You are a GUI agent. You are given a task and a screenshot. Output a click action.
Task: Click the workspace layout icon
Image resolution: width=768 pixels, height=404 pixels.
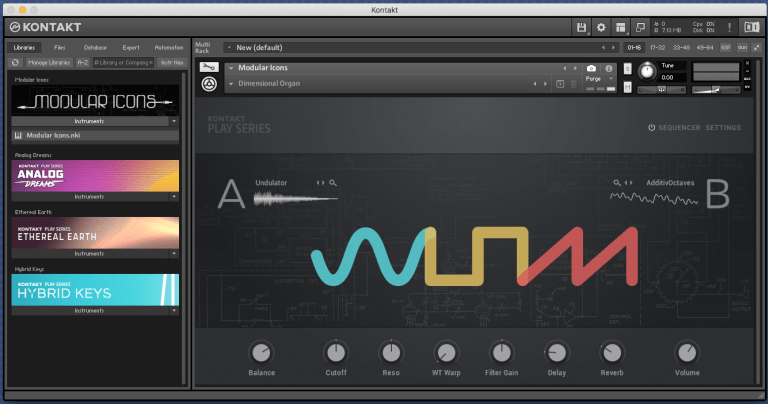[x=620, y=27]
